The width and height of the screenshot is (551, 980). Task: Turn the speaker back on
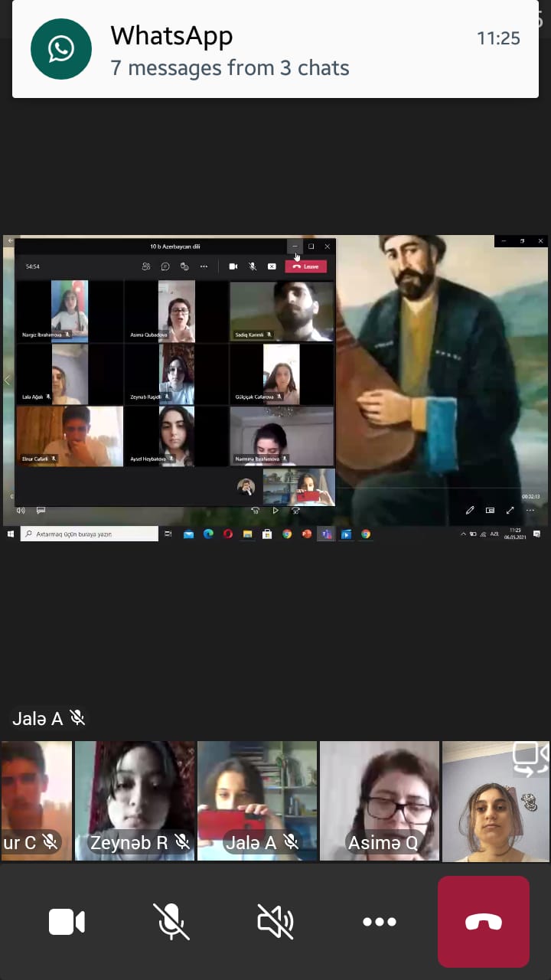coord(275,922)
